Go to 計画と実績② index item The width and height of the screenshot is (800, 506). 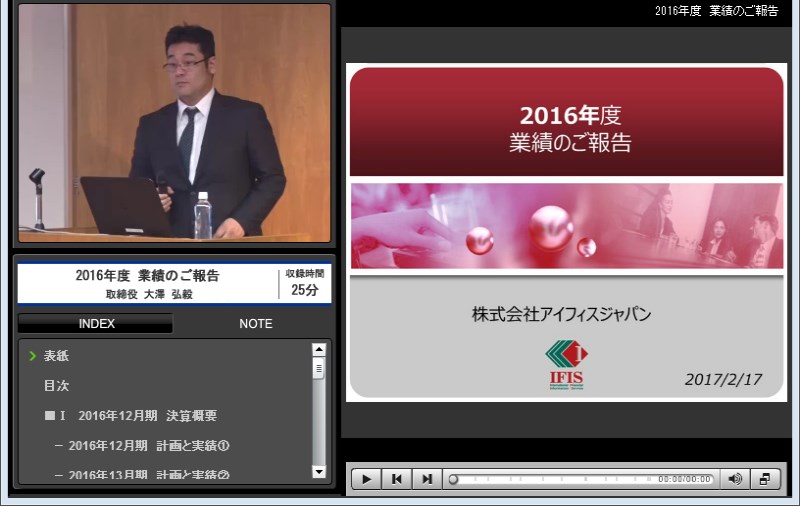(x=142, y=475)
